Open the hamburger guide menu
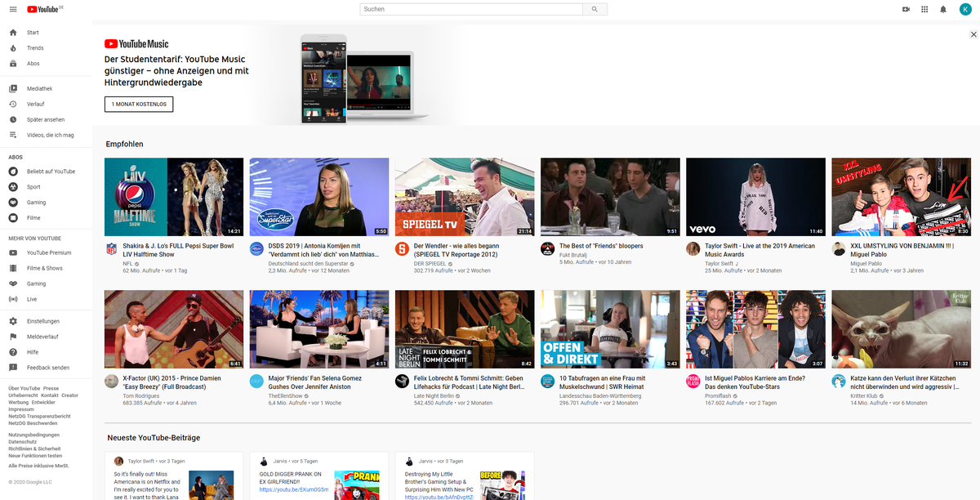The image size is (980, 500). click(x=12, y=9)
